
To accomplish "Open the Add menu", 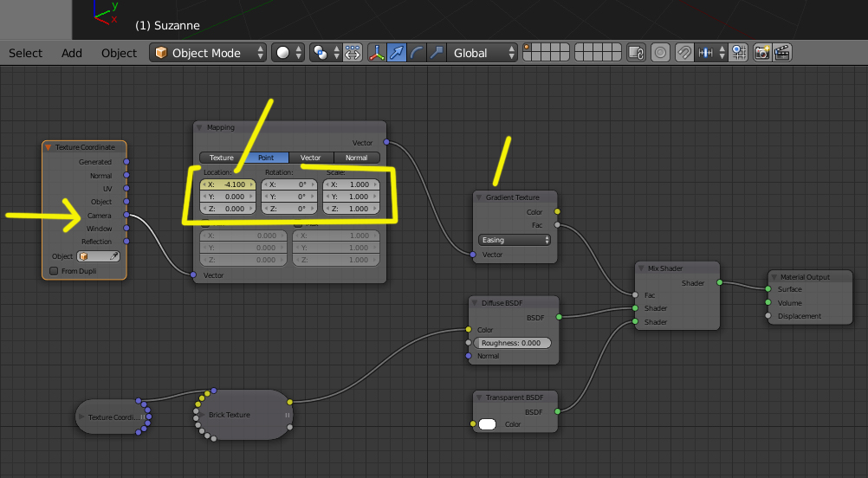I will pos(71,53).
